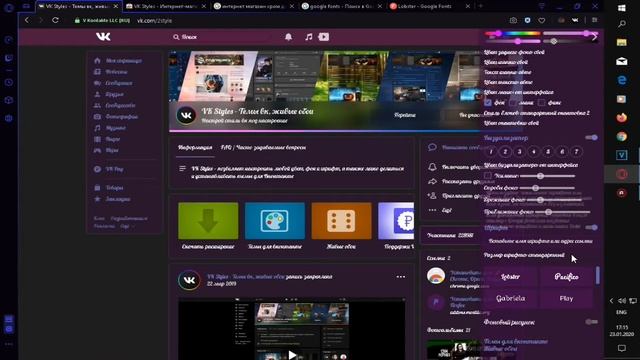Uncheck the ticked 'фон' checkbox in styles panel
Screen dimensions: 640x360
488,102
